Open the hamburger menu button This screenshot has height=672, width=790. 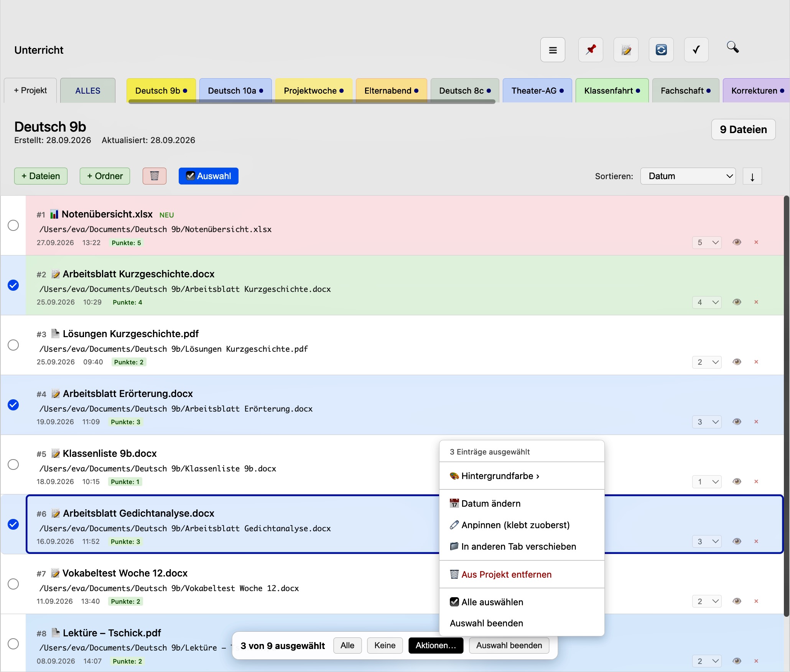point(553,50)
